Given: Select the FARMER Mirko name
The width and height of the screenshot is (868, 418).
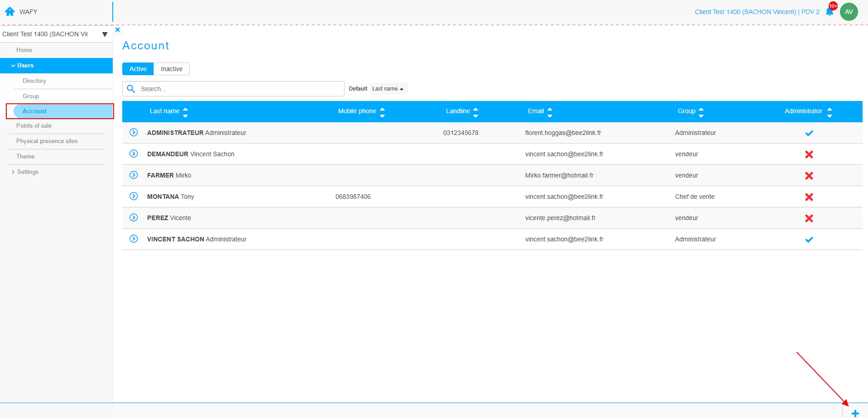Looking at the screenshot, I should tap(169, 175).
